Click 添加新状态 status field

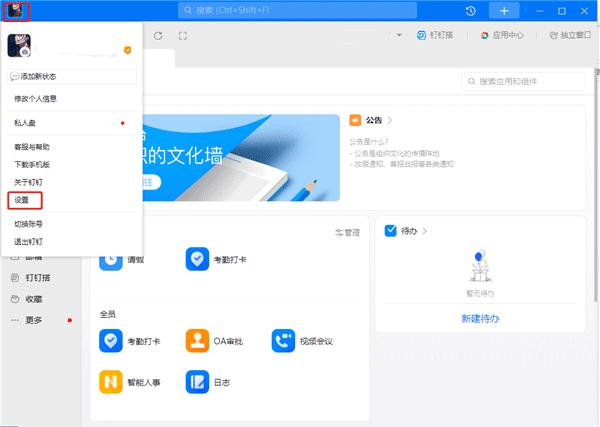72,77
